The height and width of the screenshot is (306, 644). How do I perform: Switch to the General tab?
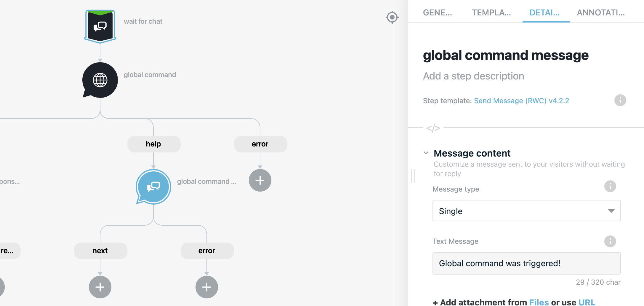pyautogui.click(x=437, y=12)
